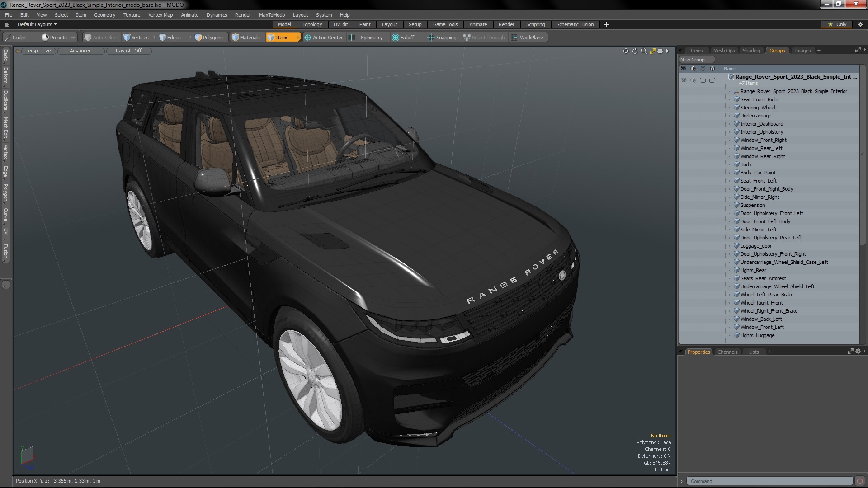Switch to Materials selection mode
The height and width of the screenshot is (488, 868).
coord(246,38)
